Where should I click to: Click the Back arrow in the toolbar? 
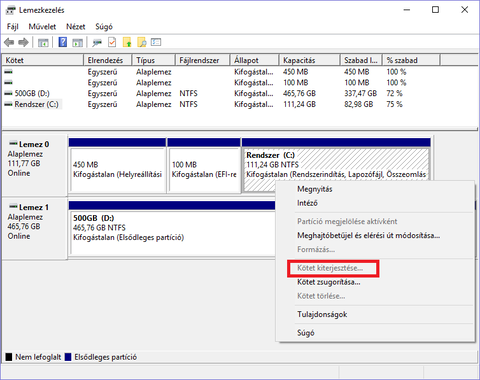[9, 42]
